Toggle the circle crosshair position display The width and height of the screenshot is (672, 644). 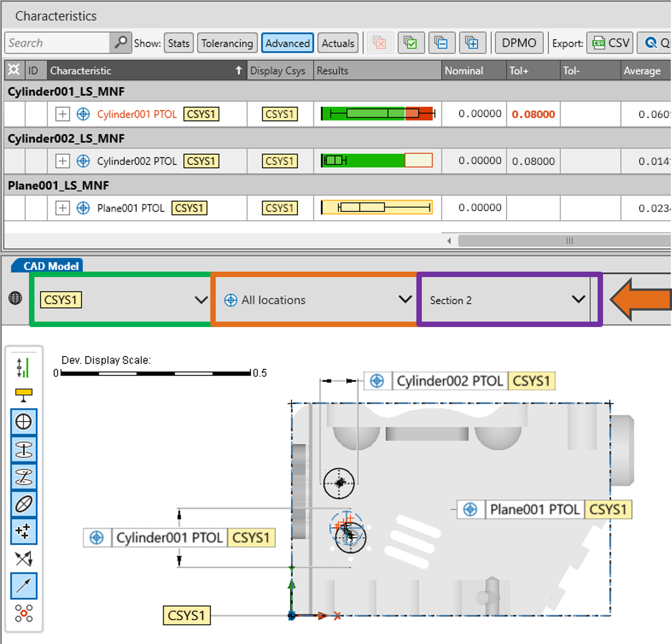pyautogui.click(x=24, y=422)
